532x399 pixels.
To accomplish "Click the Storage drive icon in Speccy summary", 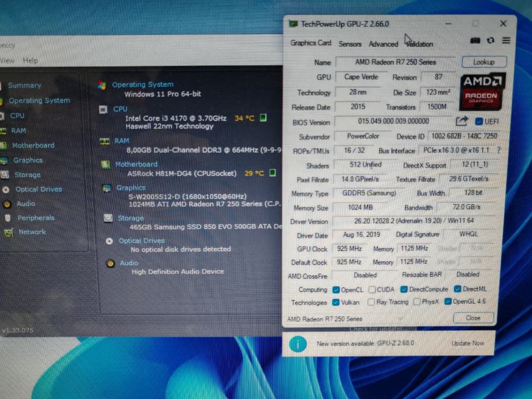I will pyautogui.click(x=108, y=217).
